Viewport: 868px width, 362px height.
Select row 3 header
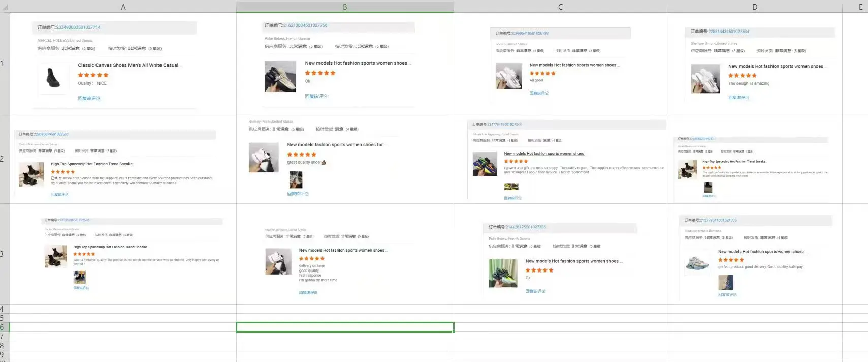pyautogui.click(x=5, y=254)
